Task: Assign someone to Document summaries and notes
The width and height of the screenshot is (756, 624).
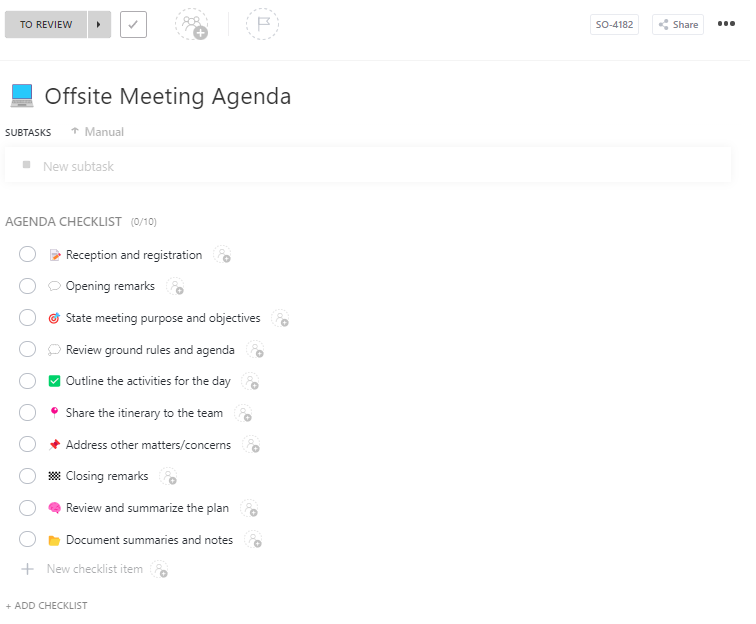Action: pyautogui.click(x=254, y=540)
